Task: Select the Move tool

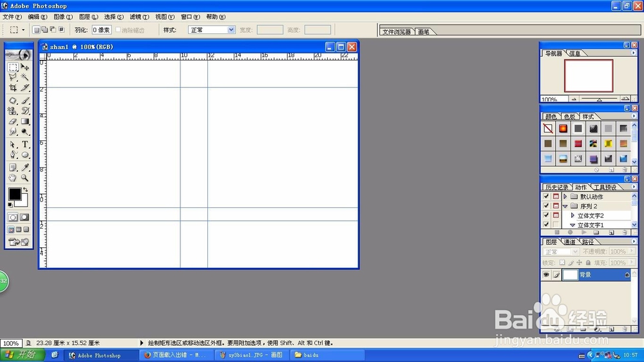Action: tap(25, 67)
